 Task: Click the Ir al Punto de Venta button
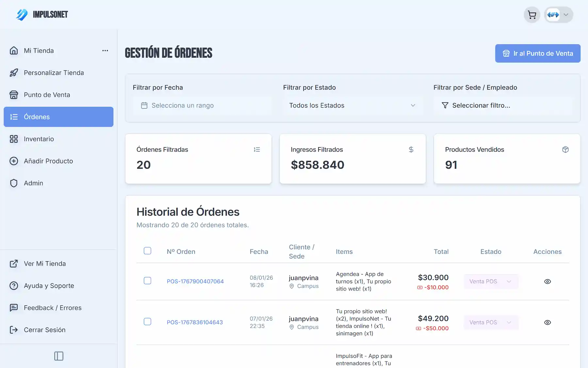coord(537,53)
